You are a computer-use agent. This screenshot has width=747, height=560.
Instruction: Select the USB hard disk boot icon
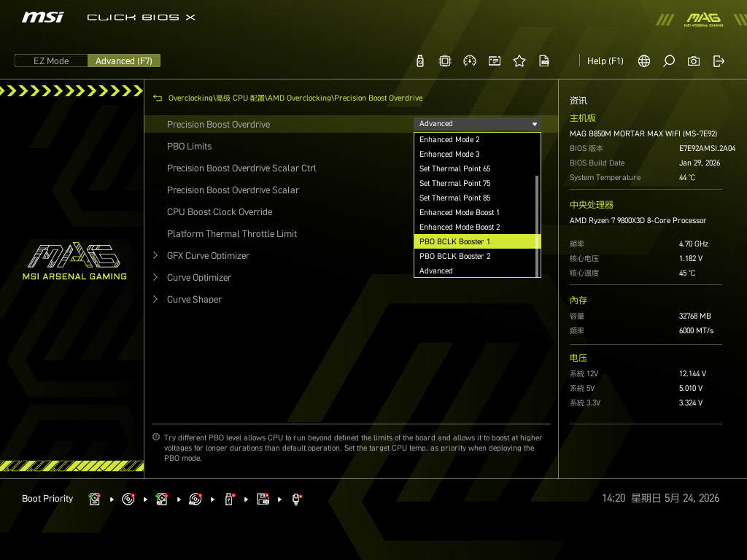[162, 499]
